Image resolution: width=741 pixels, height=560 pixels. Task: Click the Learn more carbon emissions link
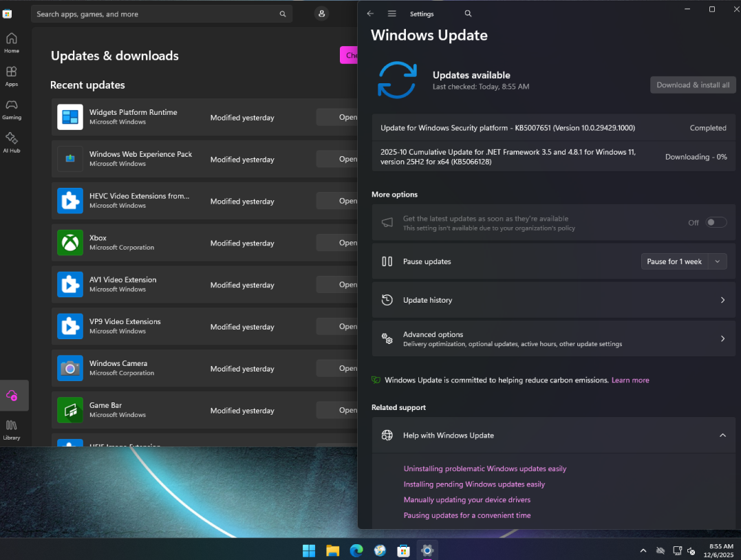(x=630, y=380)
